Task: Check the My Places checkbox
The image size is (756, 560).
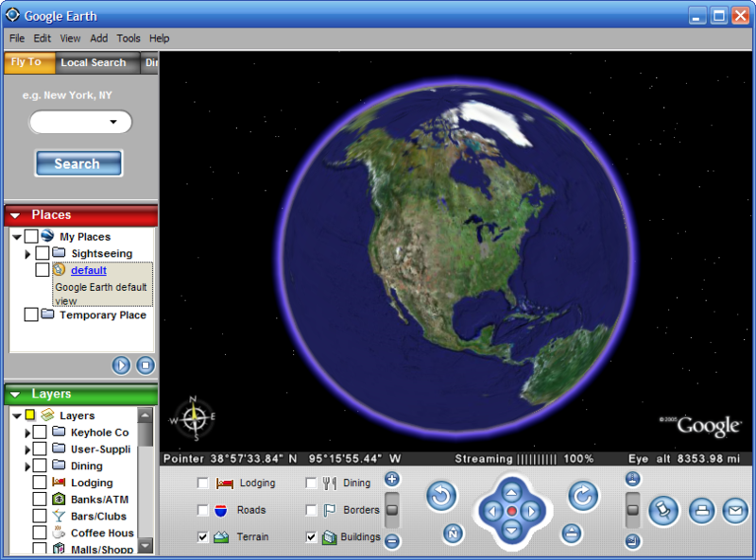Action: [x=31, y=236]
